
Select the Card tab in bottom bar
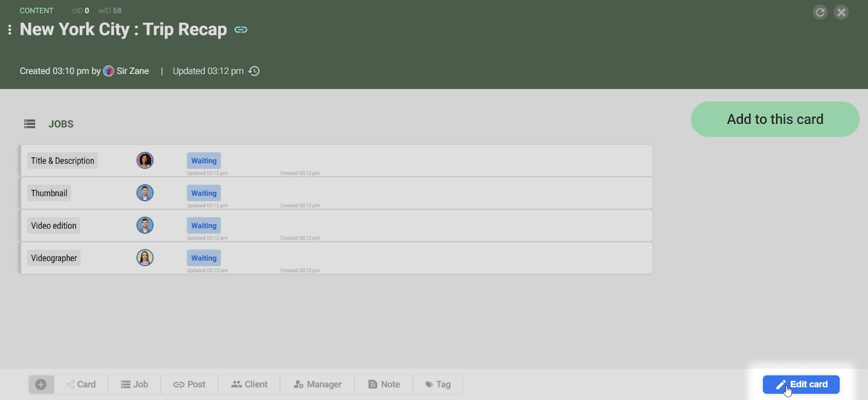pyautogui.click(x=81, y=384)
